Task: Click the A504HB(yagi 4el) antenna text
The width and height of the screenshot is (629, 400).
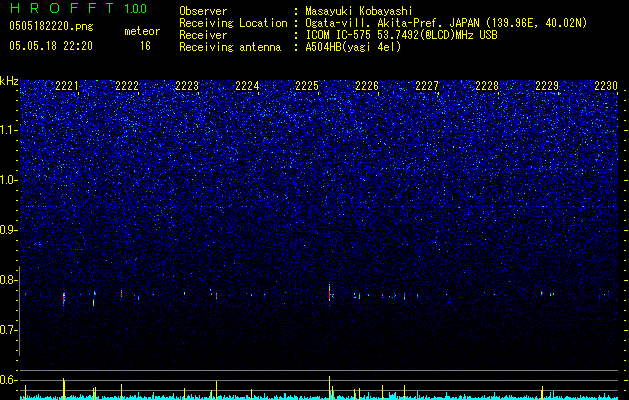Action: [x=353, y=47]
